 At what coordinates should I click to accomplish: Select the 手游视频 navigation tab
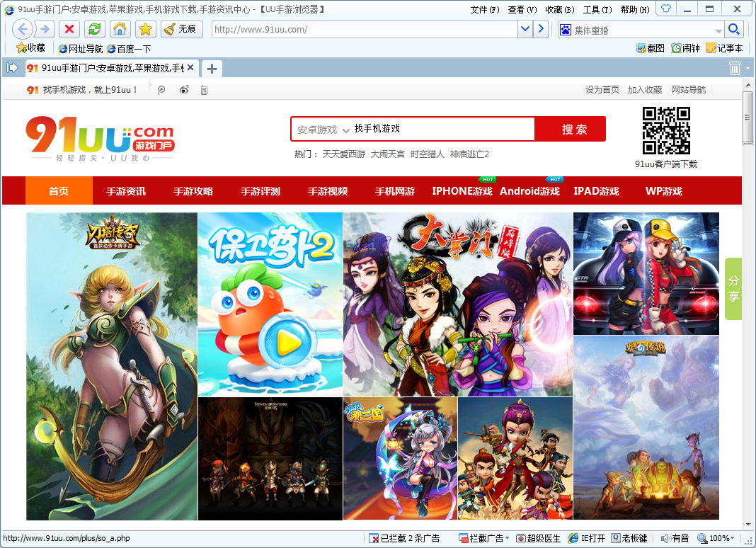[x=328, y=191]
